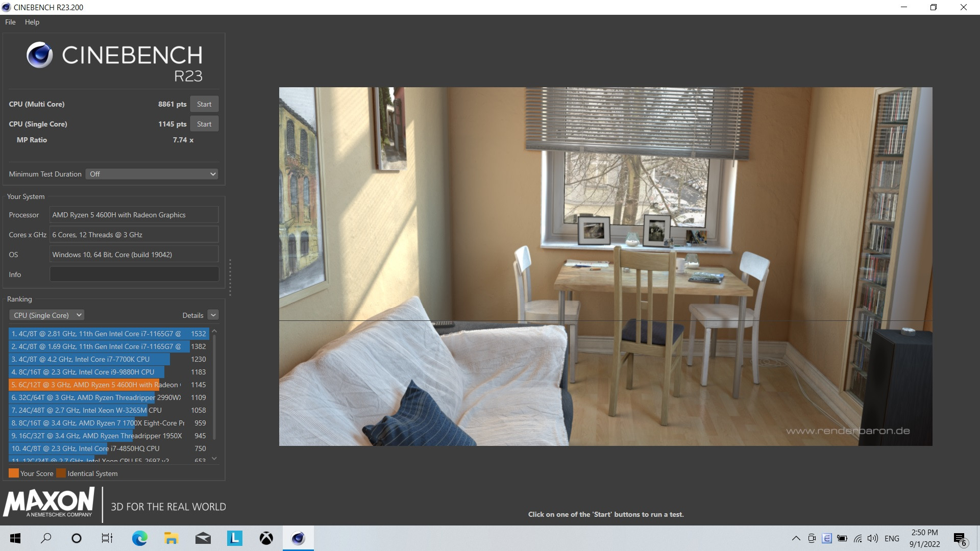Open File Explorer from the taskbar
Viewport: 980px width, 551px height.
click(x=171, y=538)
